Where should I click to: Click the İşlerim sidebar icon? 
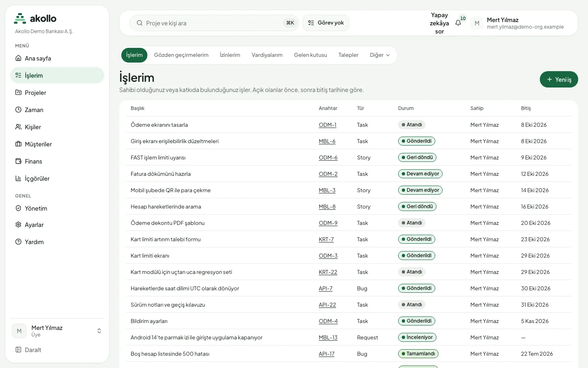tap(18, 75)
